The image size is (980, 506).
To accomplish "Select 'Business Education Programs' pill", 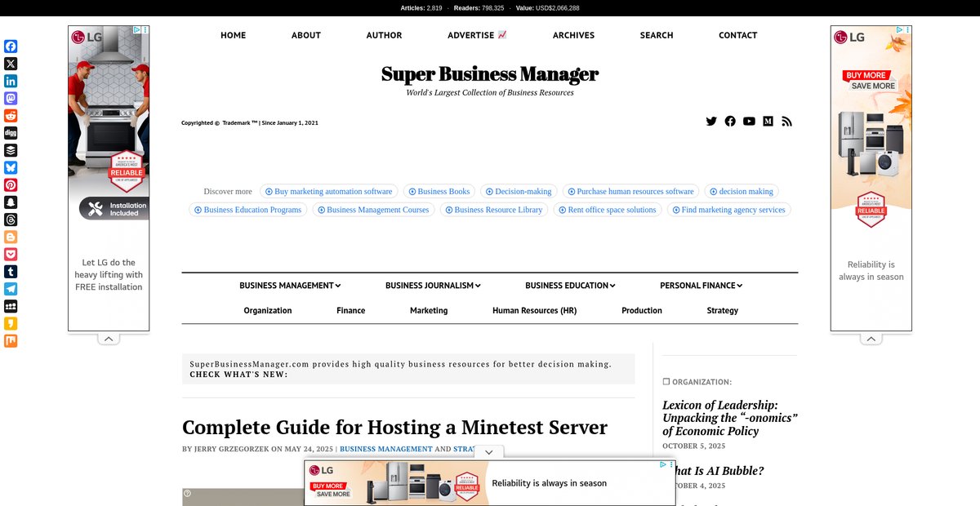I will click(247, 210).
